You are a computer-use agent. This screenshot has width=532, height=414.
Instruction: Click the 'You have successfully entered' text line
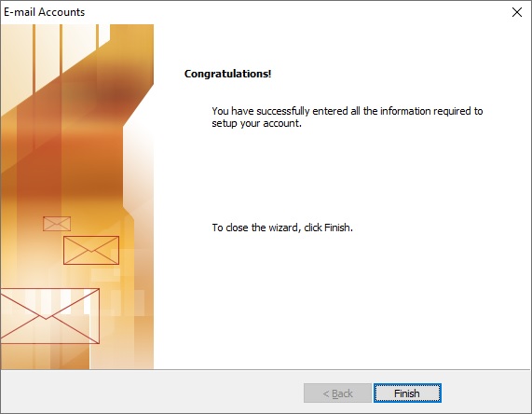pos(348,111)
